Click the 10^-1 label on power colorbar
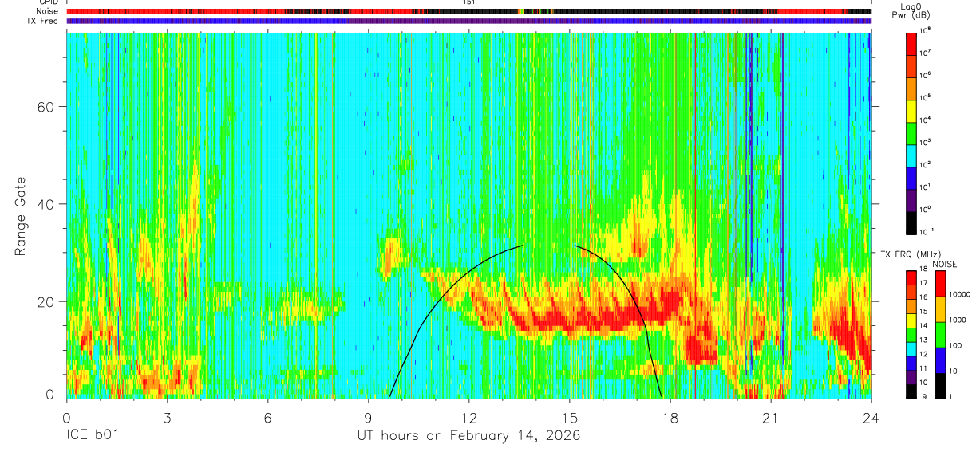 coord(927,231)
